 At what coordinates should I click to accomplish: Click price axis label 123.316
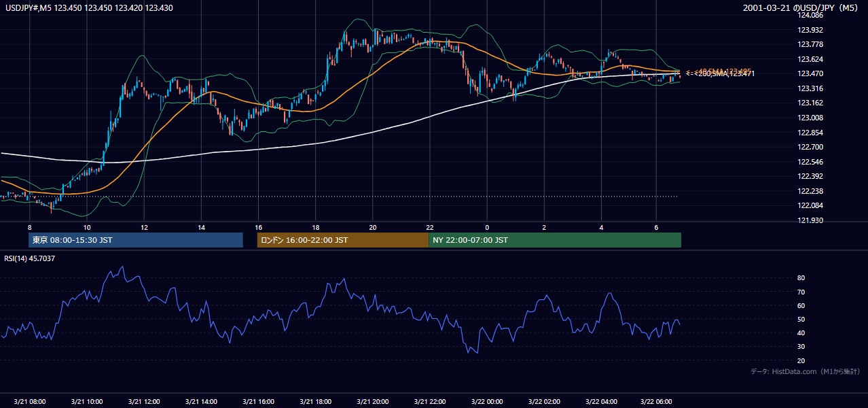[x=809, y=88]
